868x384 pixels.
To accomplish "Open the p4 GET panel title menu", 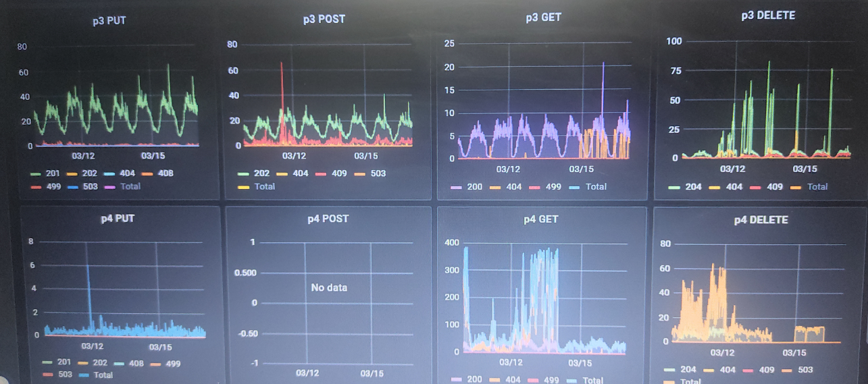I will coord(540,219).
